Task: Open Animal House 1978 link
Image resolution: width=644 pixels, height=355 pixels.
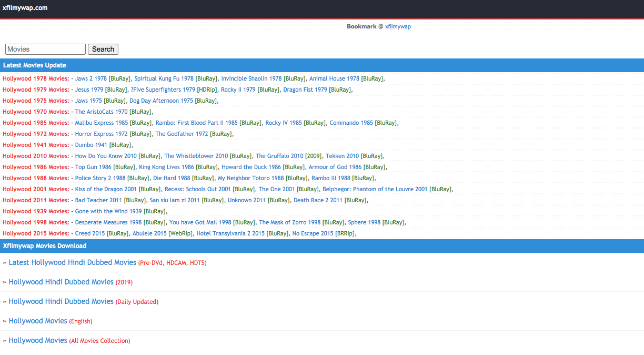Action: (334, 78)
